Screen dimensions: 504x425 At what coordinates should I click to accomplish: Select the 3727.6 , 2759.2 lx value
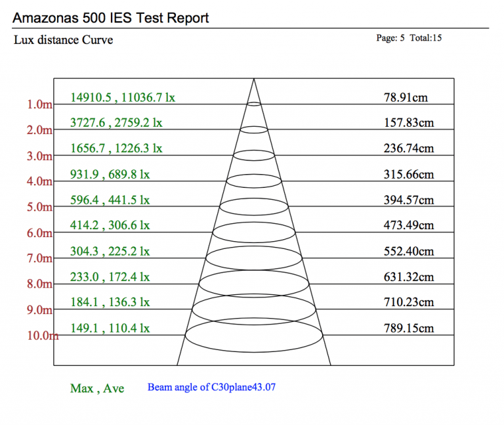tap(116, 123)
